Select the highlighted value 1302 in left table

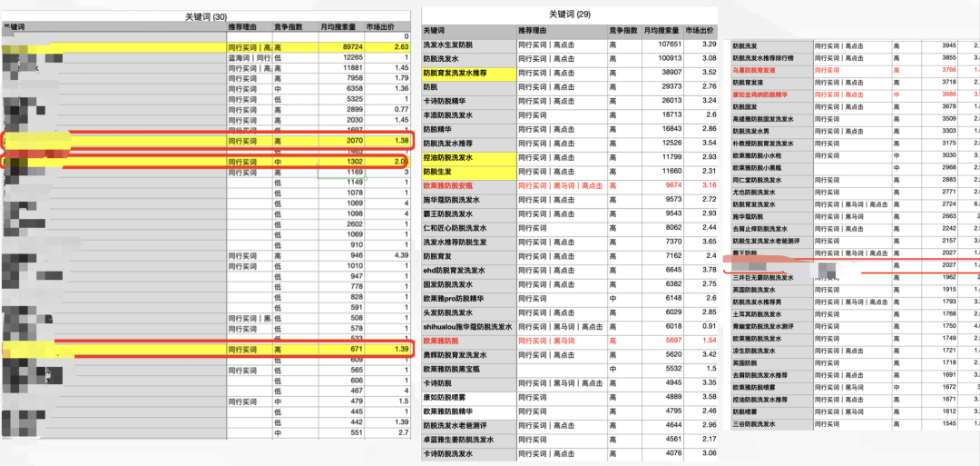(x=354, y=162)
